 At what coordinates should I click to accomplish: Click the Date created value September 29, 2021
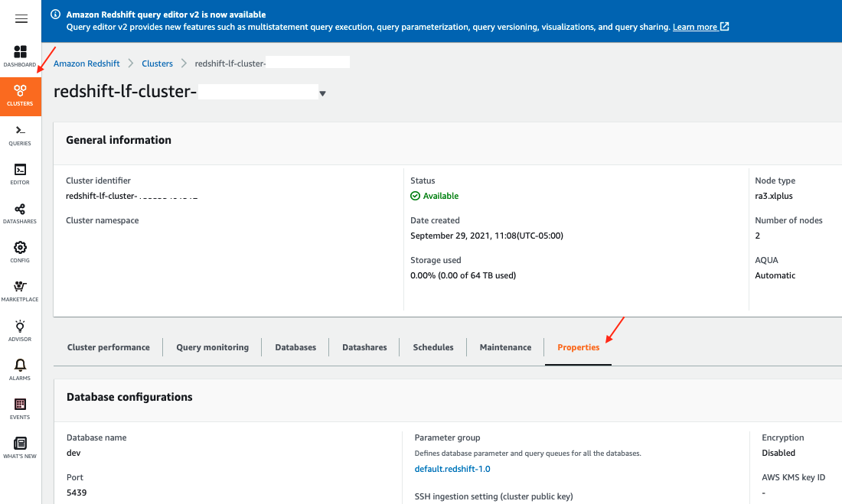[x=487, y=236]
